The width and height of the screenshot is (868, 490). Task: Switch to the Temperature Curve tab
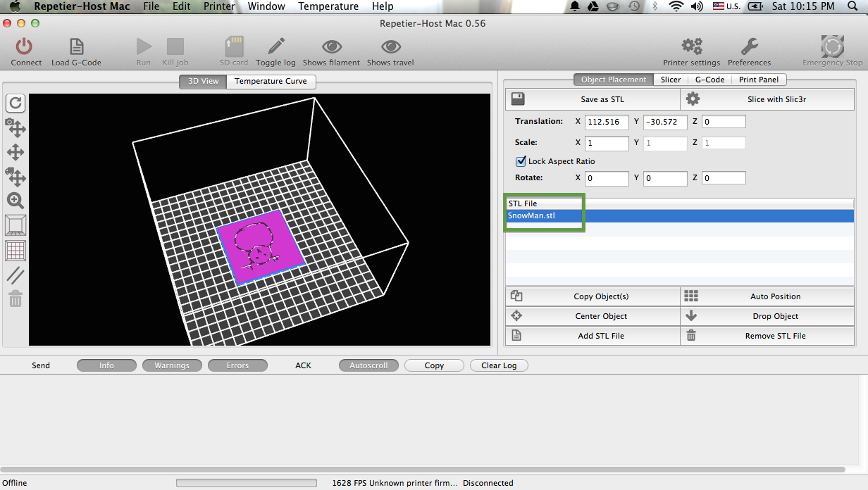[x=271, y=81]
